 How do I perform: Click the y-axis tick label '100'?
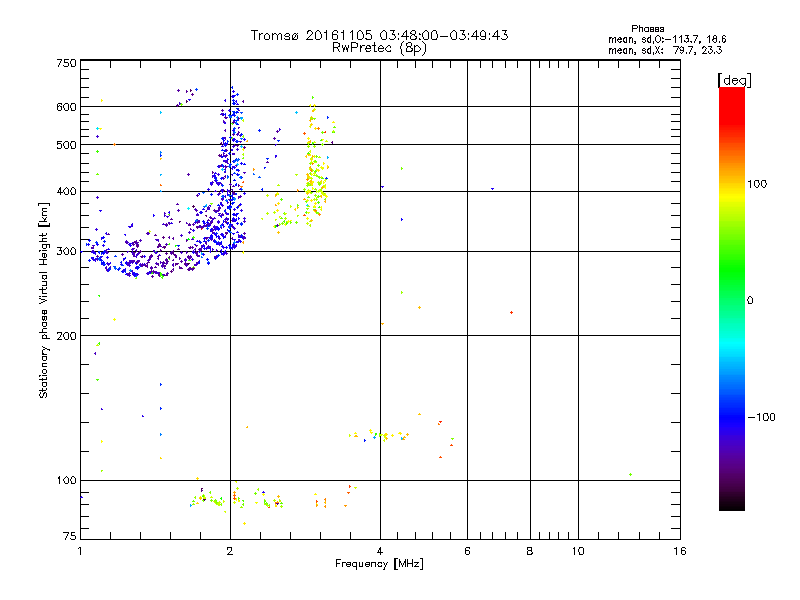pyautogui.click(x=66, y=481)
